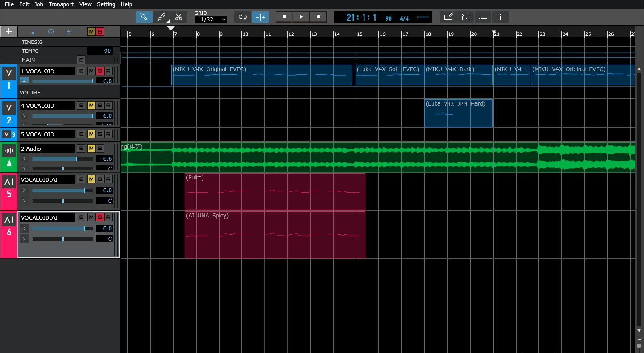Expand the volume chevron of track 5 VOCALOID:AI
Image resolution: width=644 pixels, height=353 pixels.
click(24, 190)
